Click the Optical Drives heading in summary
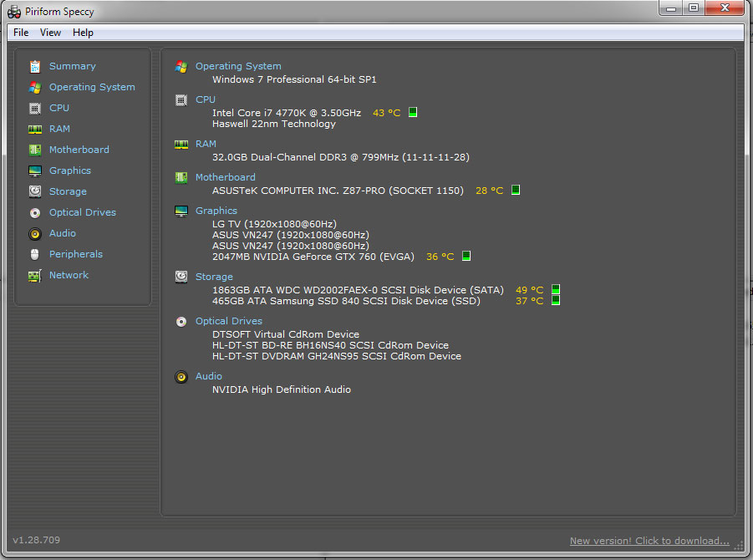This screenshot has width=753, height=560. (229, 321)
